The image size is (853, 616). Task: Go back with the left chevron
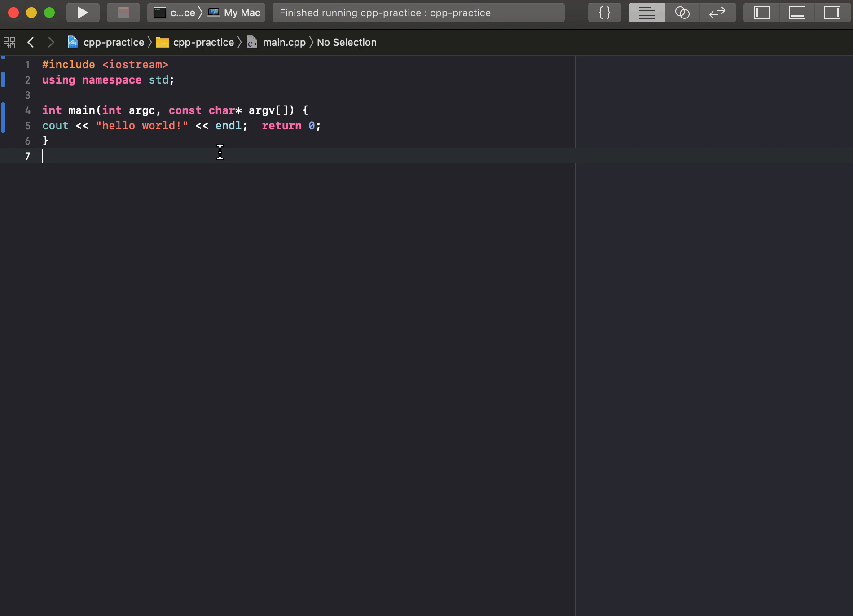point(31,42)
